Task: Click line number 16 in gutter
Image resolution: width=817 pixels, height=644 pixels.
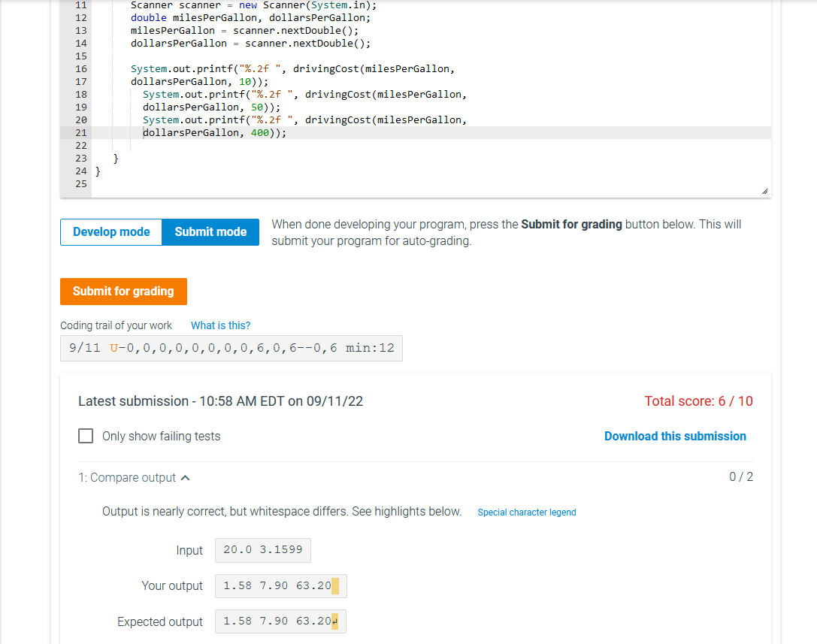Action: [x=81, y=69]
